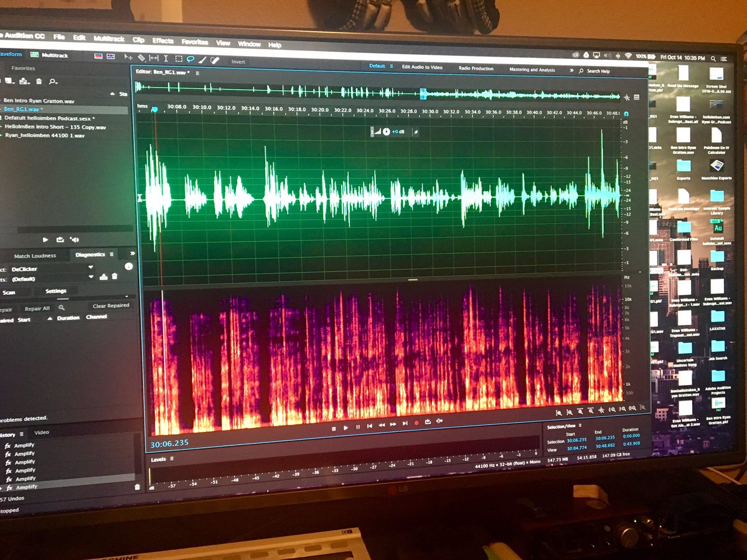
Task: Start playback with the Play button
Action: click(345, 427)
